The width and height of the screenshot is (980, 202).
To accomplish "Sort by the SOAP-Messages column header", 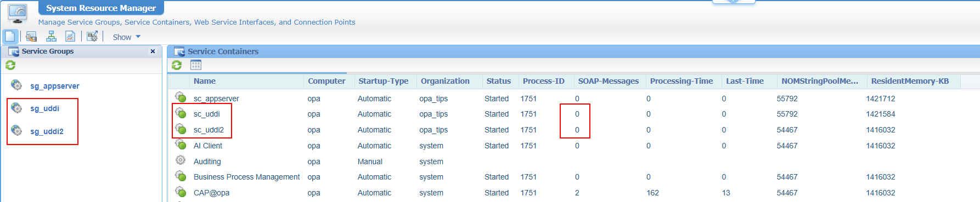I will coord(609,81).
